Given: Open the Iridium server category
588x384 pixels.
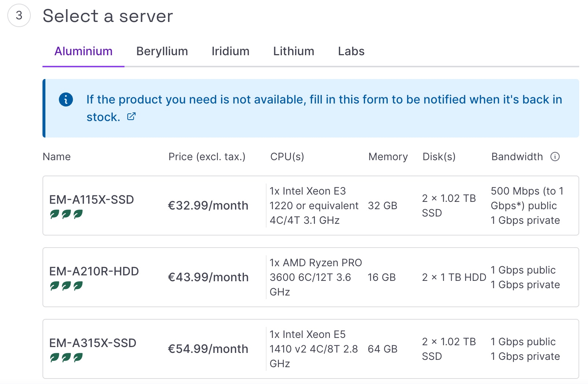Looking at the screenshot, I should [230, 51].
